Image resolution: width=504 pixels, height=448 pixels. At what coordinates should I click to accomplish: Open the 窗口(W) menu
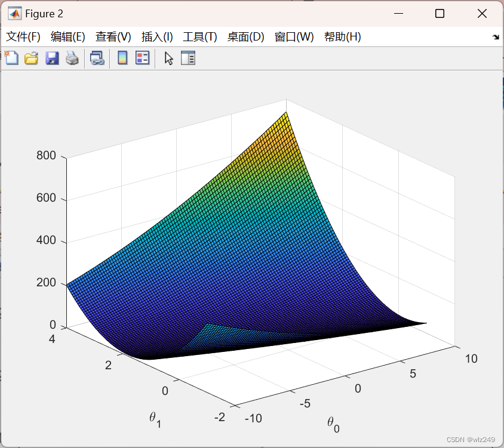(294, 36)
